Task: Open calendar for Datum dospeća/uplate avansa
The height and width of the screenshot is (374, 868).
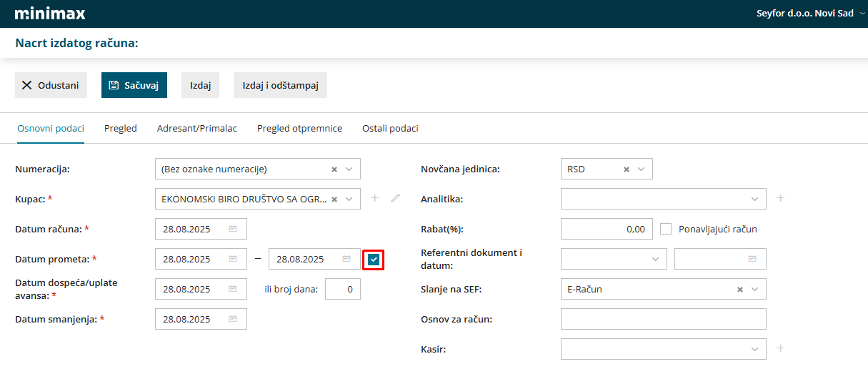Action: (233, 290)
